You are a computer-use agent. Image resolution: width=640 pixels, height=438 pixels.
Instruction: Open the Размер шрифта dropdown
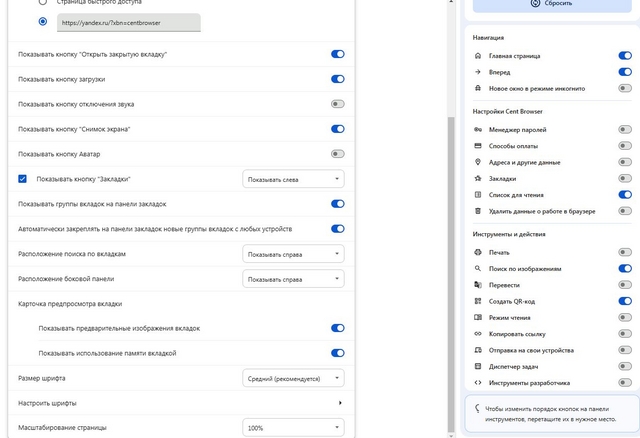pyautogui.click(x=293, y=378)
